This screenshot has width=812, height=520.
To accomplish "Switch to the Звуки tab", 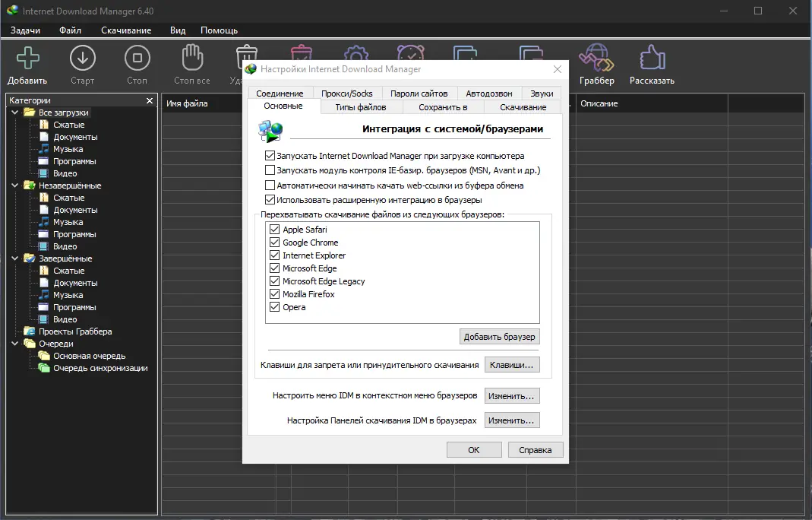I will pos(542,94).
